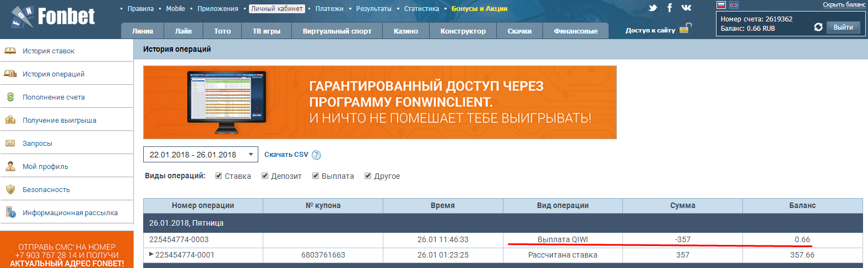Refresh the account balance icon
This screenshot has height=268, width=868.
pyautogui.click(x=818, y=27)
